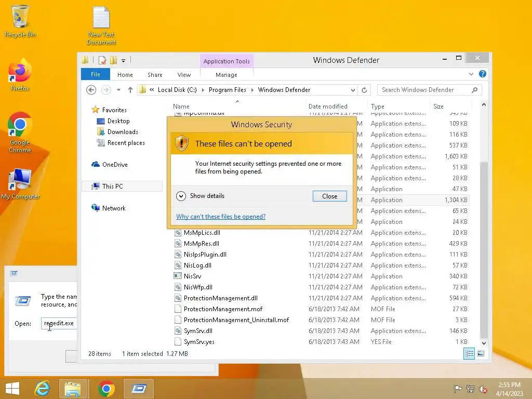Image resolution: width=532 pixels, height=399 pixels.
Task: Select Downloads in navigation pane
Action: [x=123, y=132]
